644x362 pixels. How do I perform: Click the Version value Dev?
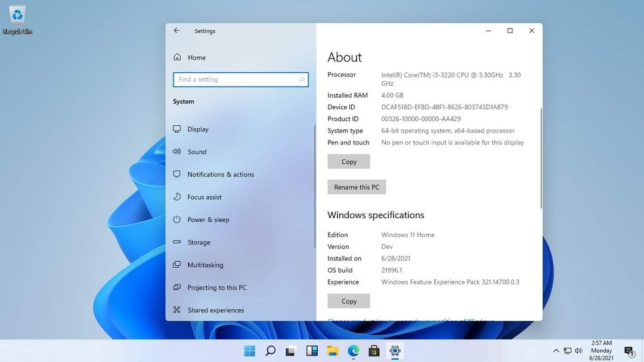pyautogui.click(x=387, y=246)
